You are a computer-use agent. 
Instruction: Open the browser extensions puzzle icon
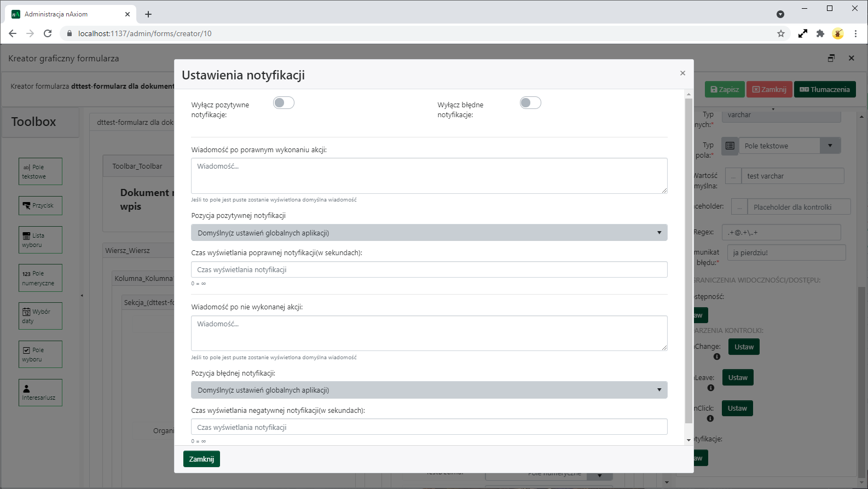click(x=820, y=33)
